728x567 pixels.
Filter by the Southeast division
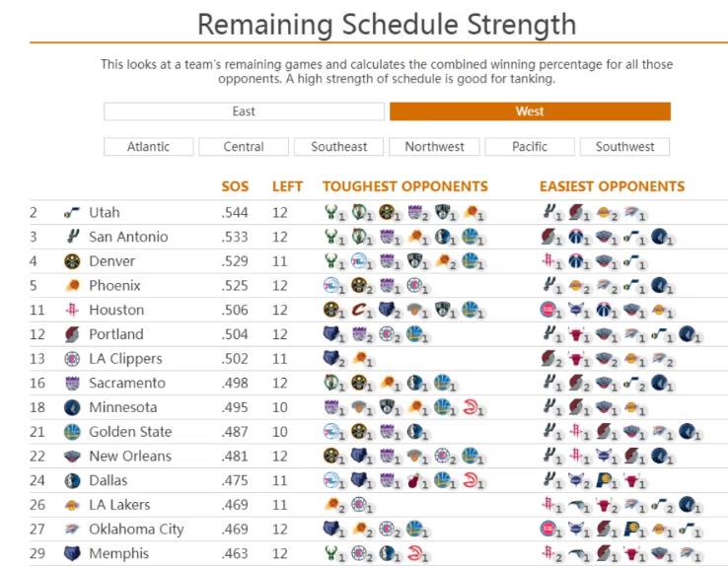339,147
